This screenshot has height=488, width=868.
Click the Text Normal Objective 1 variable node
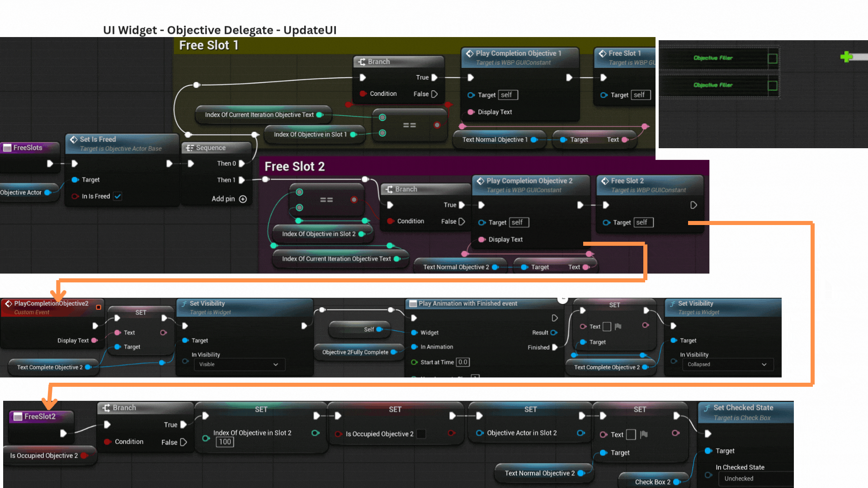495,140
